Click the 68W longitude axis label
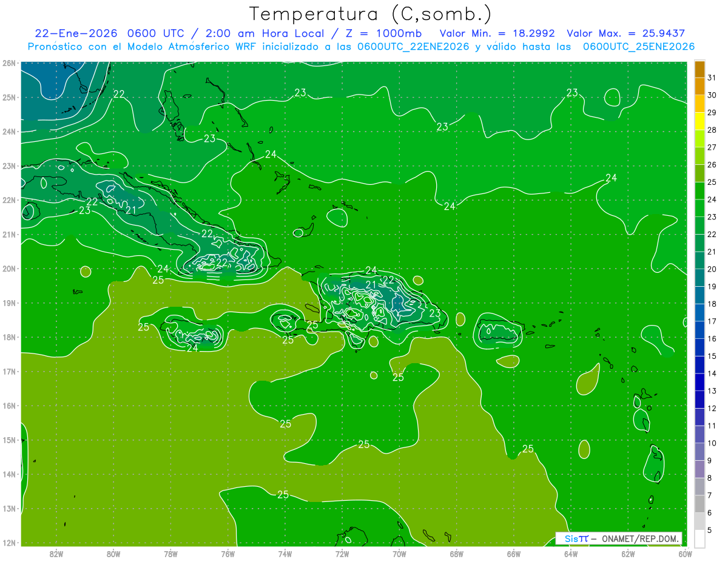The width and height of the screenshot is (728, 562). 457,554
